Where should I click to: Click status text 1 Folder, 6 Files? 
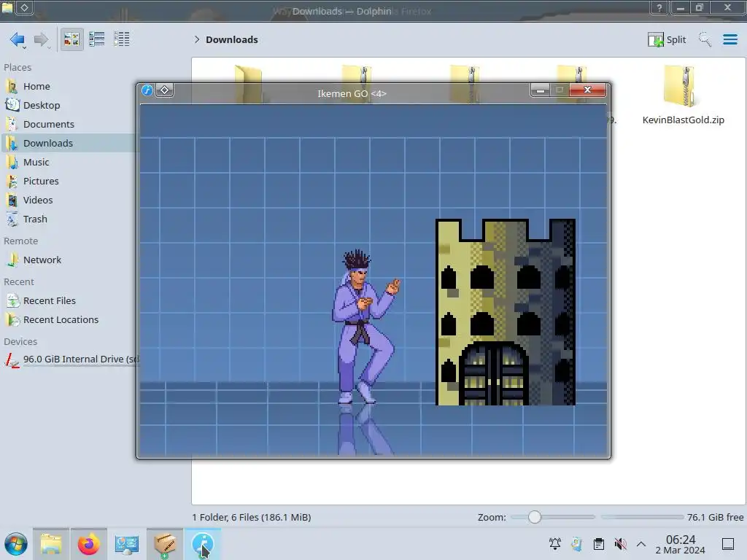point(252,517)
